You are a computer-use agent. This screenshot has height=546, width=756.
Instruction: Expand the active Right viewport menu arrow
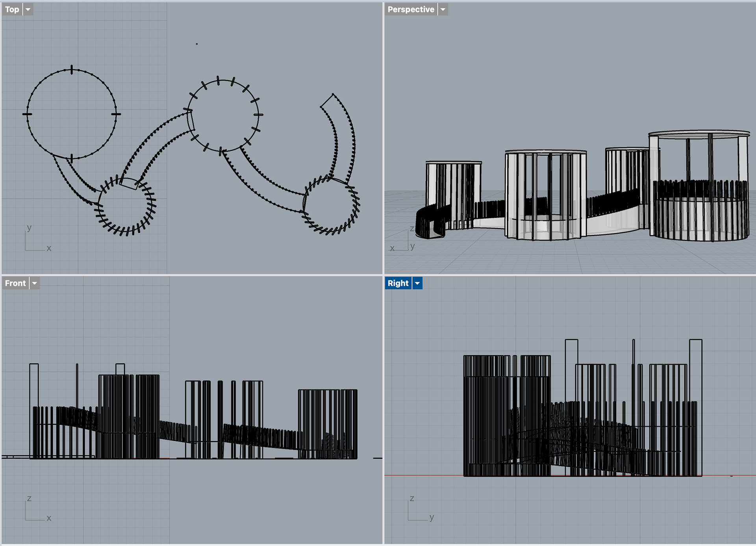tap(417, 283)
